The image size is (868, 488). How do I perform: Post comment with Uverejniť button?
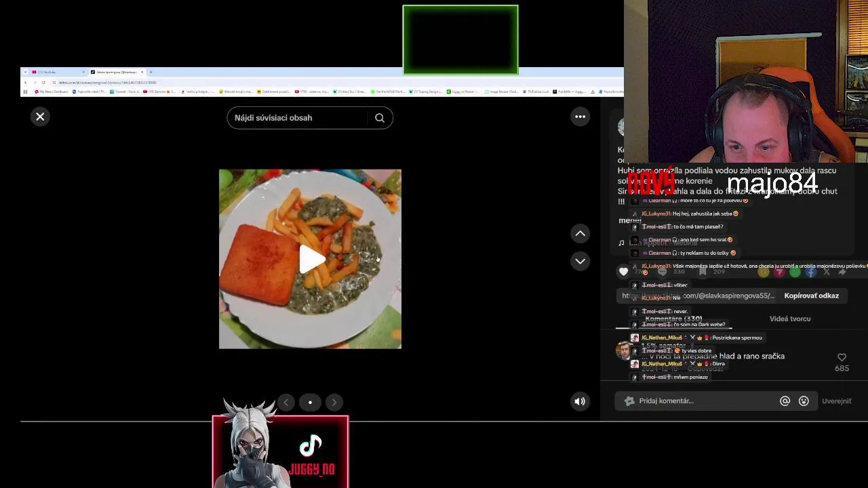click(x=836, y=401)
